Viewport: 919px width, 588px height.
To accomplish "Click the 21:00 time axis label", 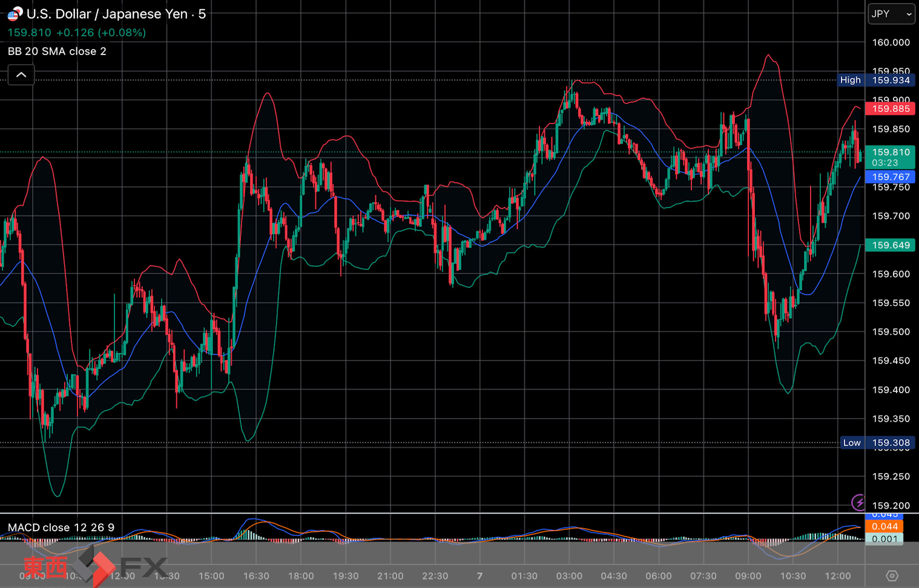I will pyautogui.click(x=390, y=576).
